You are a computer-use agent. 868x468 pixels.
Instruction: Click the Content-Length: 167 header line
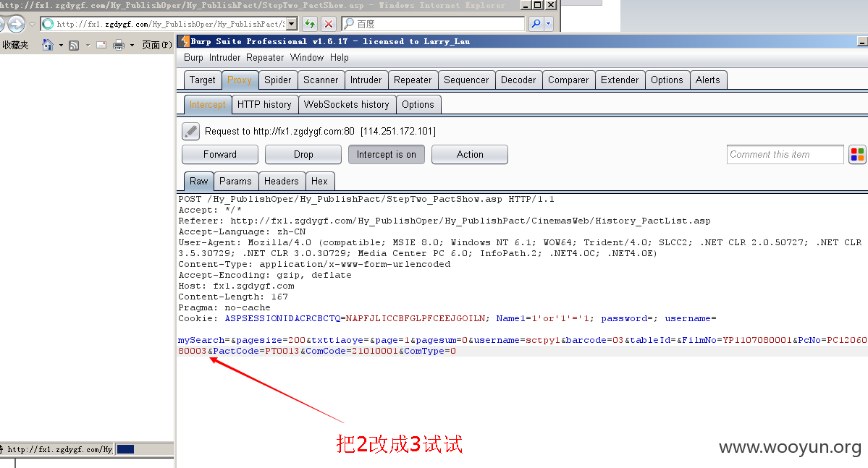pyautogui.click(x=233, y=297)
